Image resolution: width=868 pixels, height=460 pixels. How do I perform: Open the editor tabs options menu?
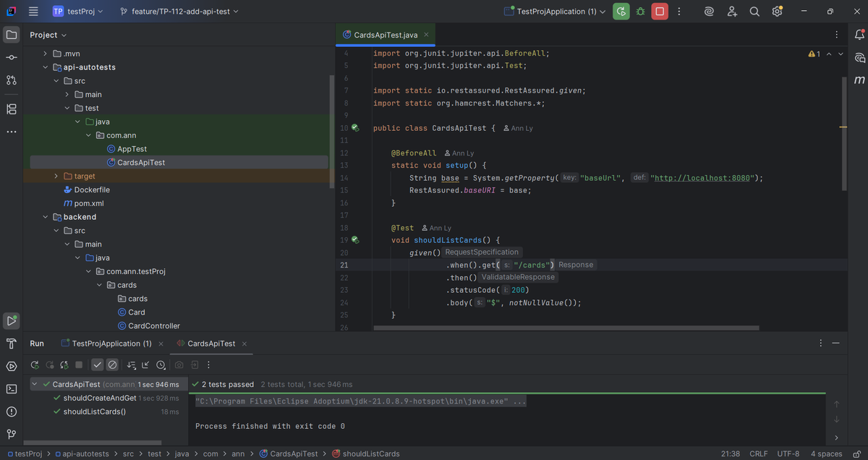coord(837,35)
